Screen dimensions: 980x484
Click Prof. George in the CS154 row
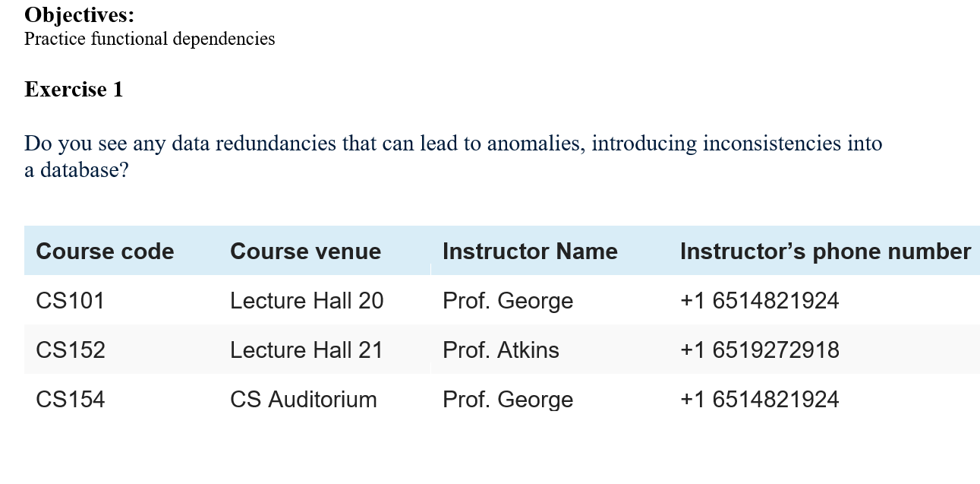click(508, 400)
